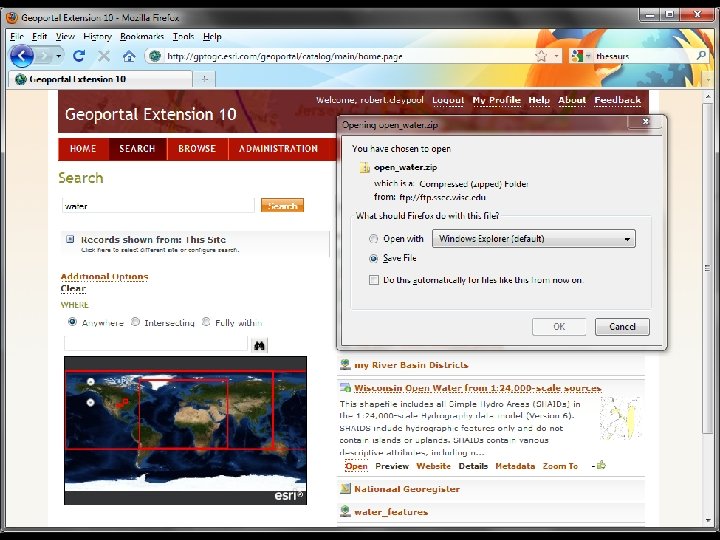Viewport: 720px width, 540px height.
Task: Toggle the Additional Options link
Action: [x=104, y=276]
